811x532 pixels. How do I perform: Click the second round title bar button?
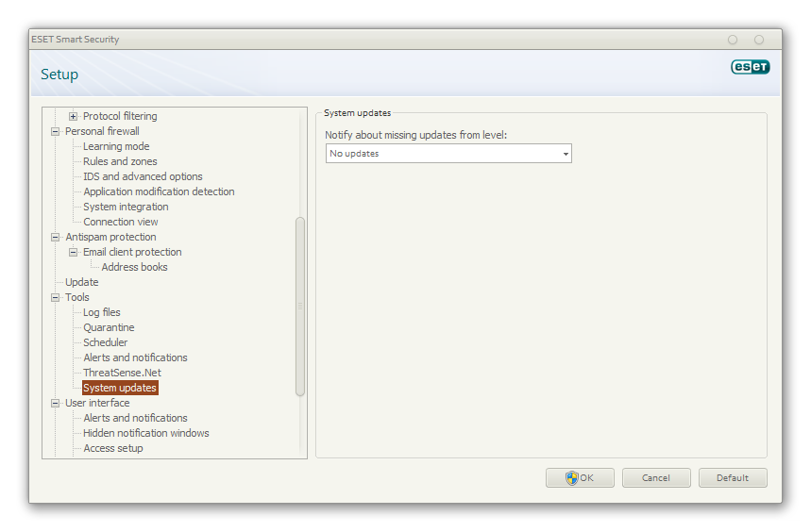pos(759,40)
